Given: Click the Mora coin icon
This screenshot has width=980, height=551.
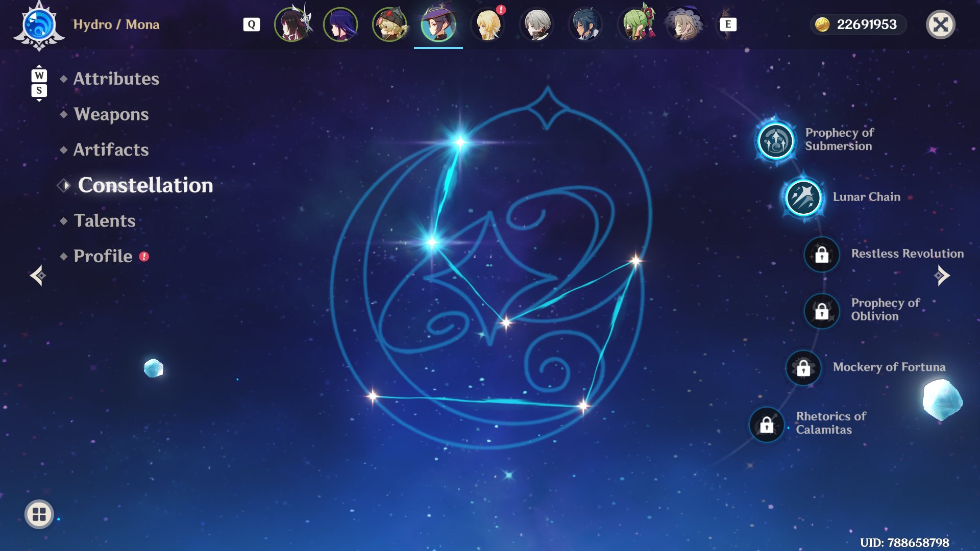Looking at the screenshot, I should (x=822, y=24).
